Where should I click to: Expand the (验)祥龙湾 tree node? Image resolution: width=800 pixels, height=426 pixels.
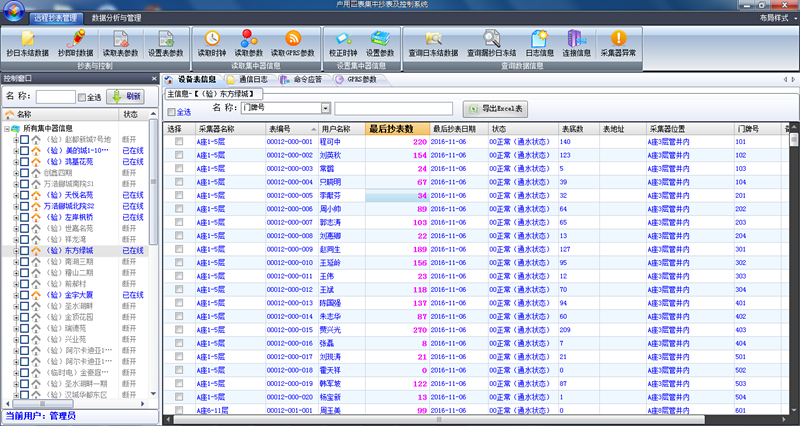16,239
